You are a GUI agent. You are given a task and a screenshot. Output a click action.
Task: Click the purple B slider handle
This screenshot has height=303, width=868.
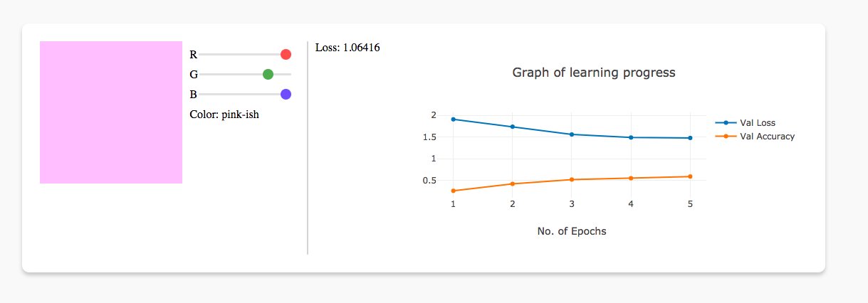(x=286, y=94)
